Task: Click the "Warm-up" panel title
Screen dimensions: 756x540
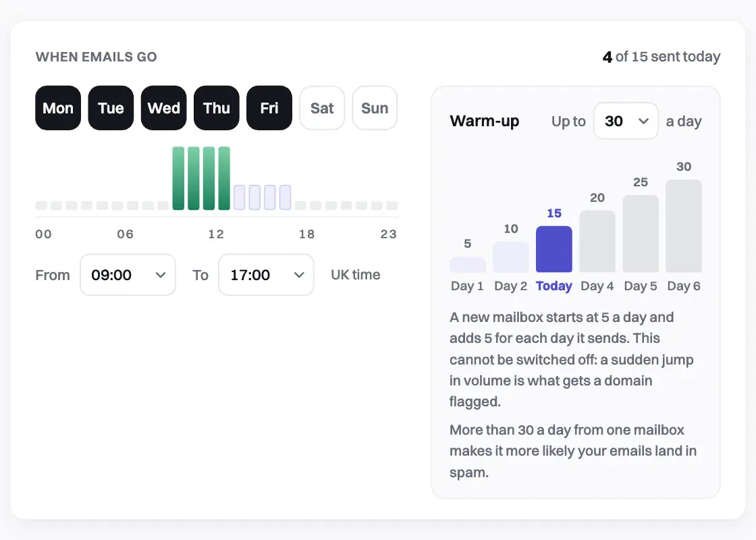Action: [x=485, y=121]
